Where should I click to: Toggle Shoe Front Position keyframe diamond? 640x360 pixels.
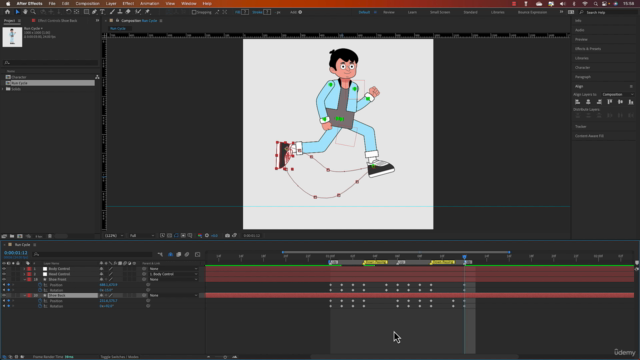pyautogui.click(x=8, y=285)
